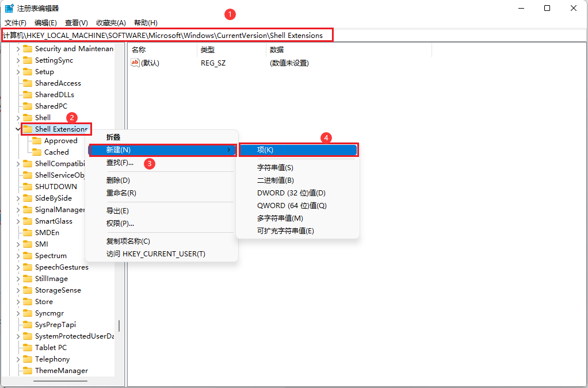Expand the SharedAccess tree node
The image size is (588, 388).
18,83
